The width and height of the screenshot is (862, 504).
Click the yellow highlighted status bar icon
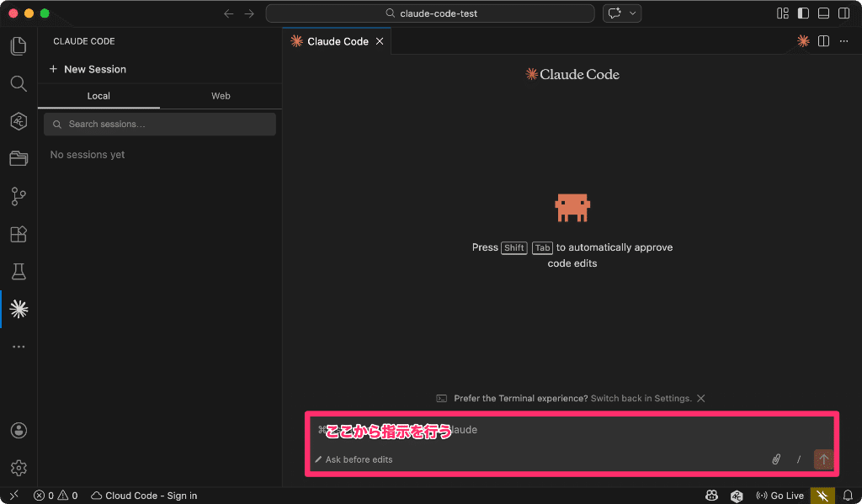pyautogui.click(x=822, y=496)
